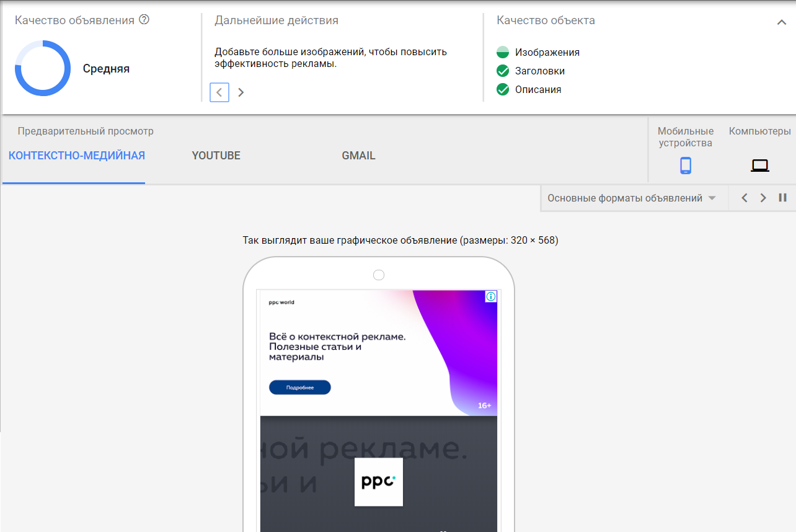Click the Компьютеры label
Image resolution: width=796 pixels, height=532 pixels.
760,131
